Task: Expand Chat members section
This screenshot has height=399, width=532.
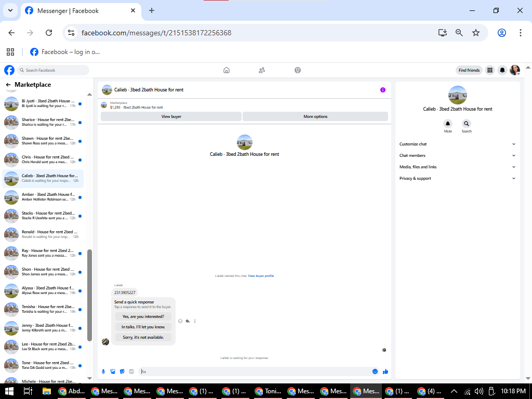Action: pyautogui.click(x=457, y=156)
